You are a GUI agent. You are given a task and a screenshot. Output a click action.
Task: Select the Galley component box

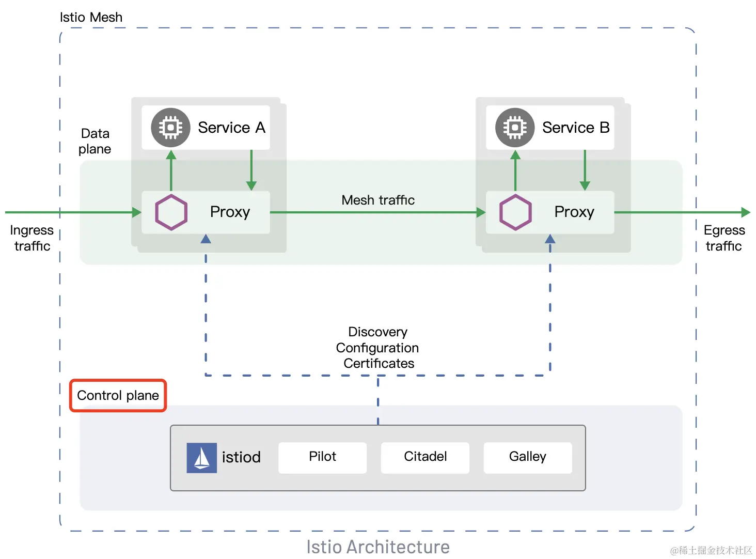tap(528, 457)
